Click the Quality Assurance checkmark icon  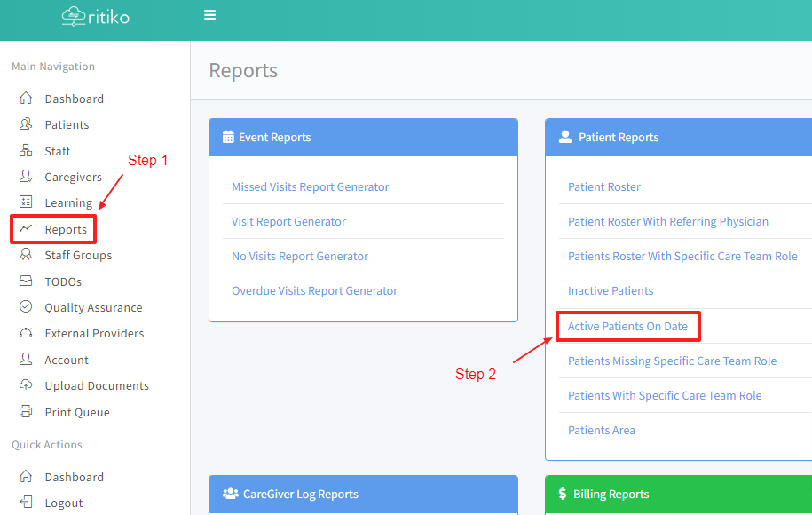(x=26, y=307)
